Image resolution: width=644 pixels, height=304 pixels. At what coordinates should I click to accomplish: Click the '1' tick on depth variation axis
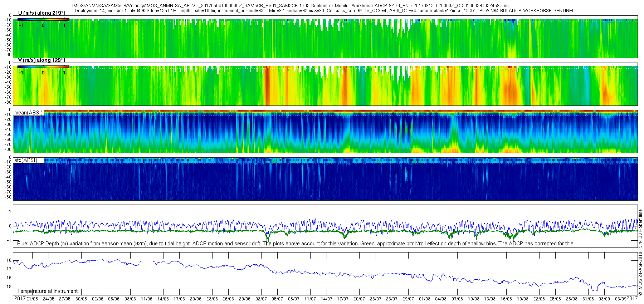pos(10,212)
